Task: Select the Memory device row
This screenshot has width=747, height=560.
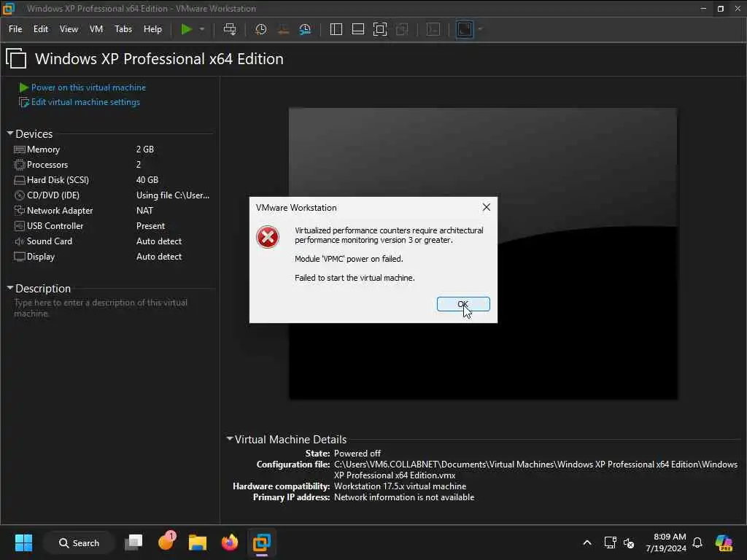Action: pos(112,149)
